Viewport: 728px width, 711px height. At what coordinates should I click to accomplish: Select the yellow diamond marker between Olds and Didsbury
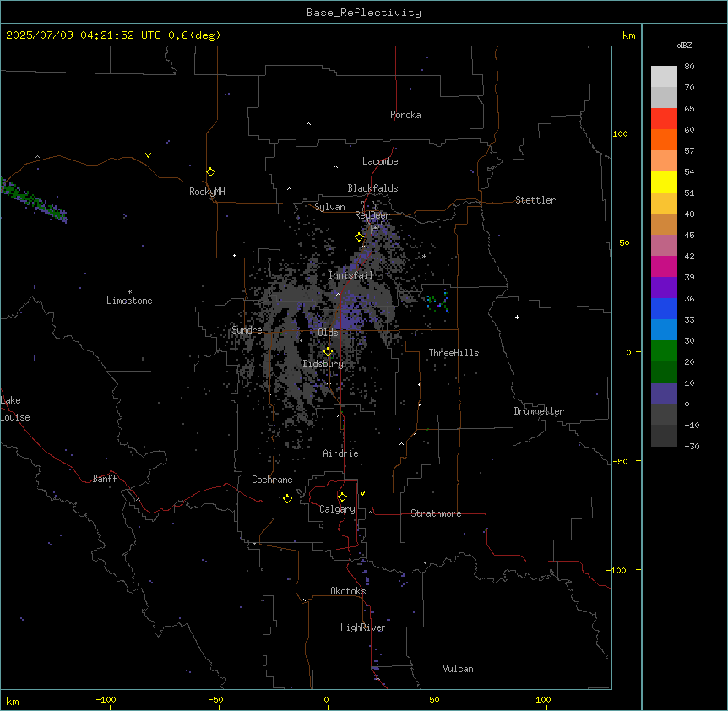click(328, 352)
